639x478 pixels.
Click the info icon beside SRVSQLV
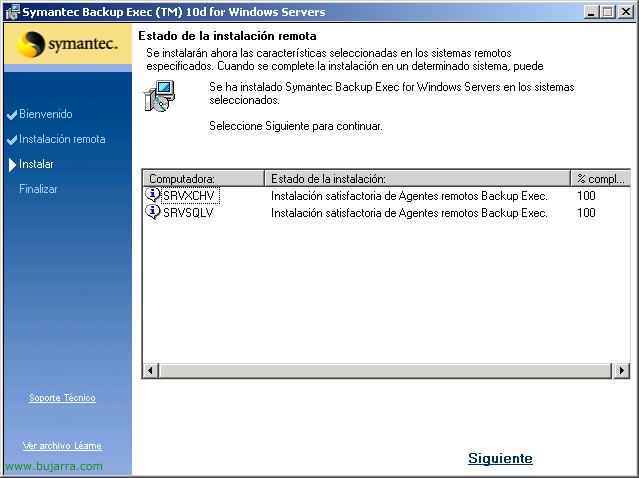(152, 212)
